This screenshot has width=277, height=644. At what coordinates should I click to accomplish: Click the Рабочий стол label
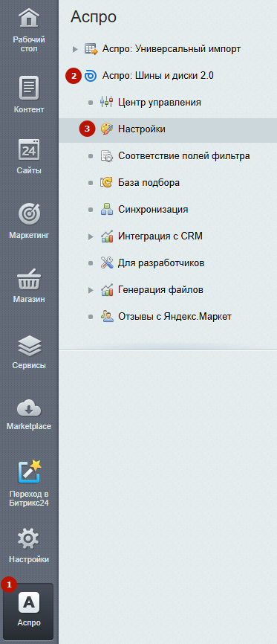29,45
